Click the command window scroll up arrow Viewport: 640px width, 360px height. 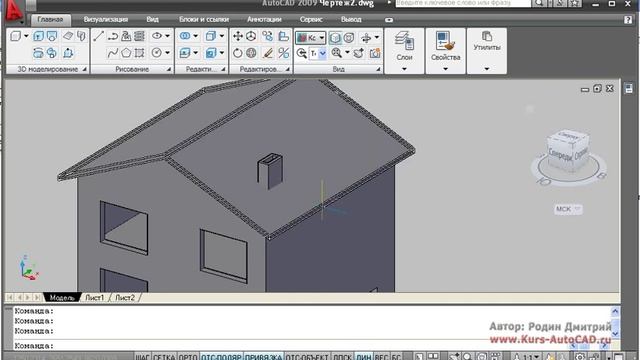pos(615,311)
